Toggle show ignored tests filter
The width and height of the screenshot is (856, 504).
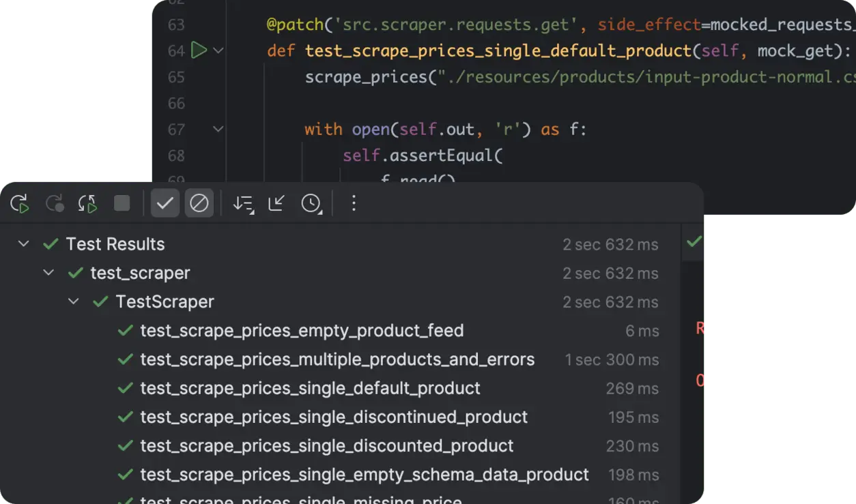[199, 203]
